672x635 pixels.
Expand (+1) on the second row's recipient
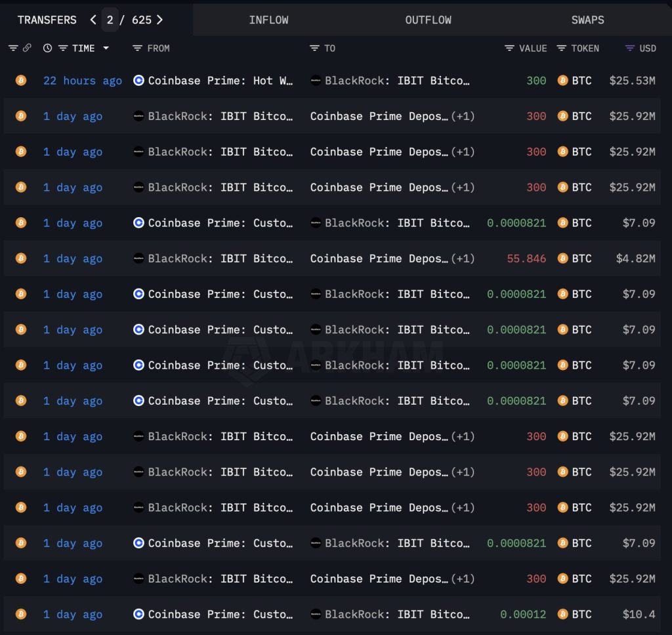463,116
